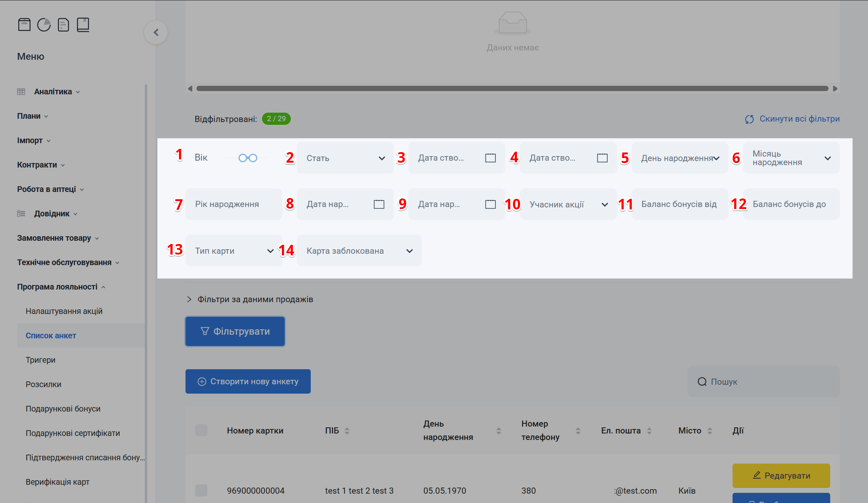The height and width of the screenshot is (503, 868).
Task: Collapse the sidebar with the arrow button
Action: (x=156, y=32)
